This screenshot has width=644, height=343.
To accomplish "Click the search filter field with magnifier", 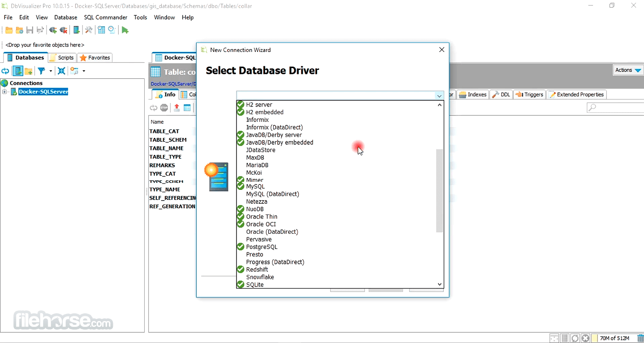I will pos(615,107).
